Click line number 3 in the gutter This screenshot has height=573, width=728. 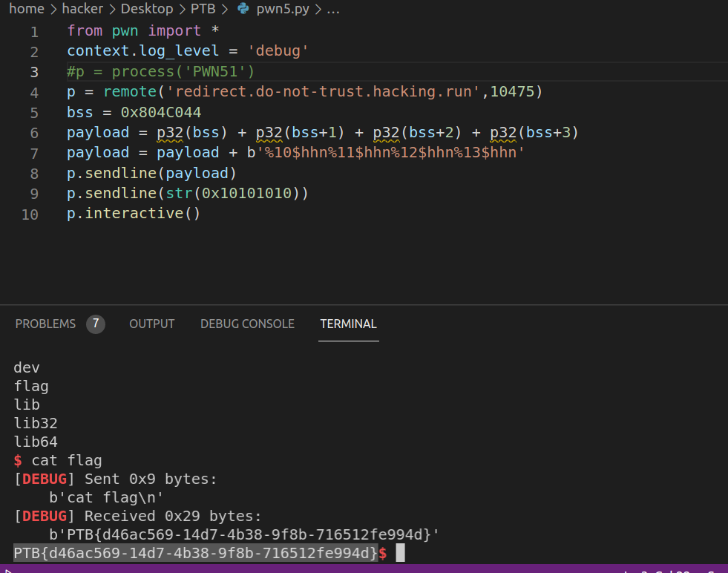[x=34, y=72]
